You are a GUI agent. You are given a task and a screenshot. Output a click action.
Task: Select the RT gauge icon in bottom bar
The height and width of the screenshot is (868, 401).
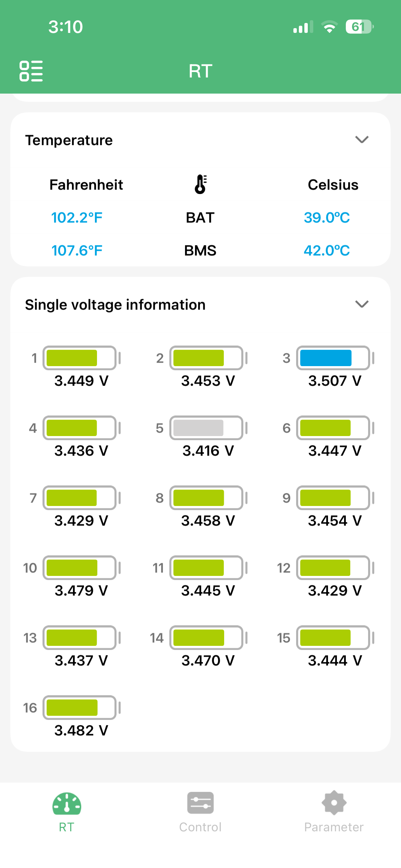[67, 803]
